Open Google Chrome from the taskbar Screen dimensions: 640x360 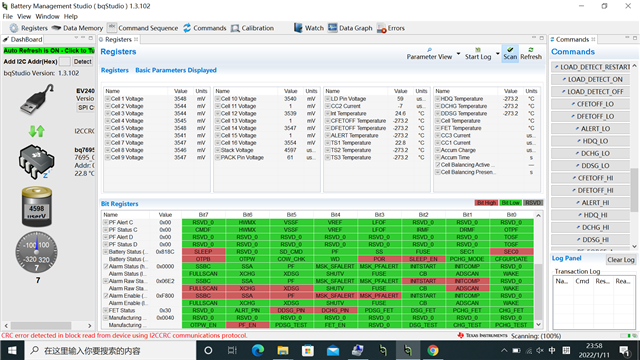433,350
